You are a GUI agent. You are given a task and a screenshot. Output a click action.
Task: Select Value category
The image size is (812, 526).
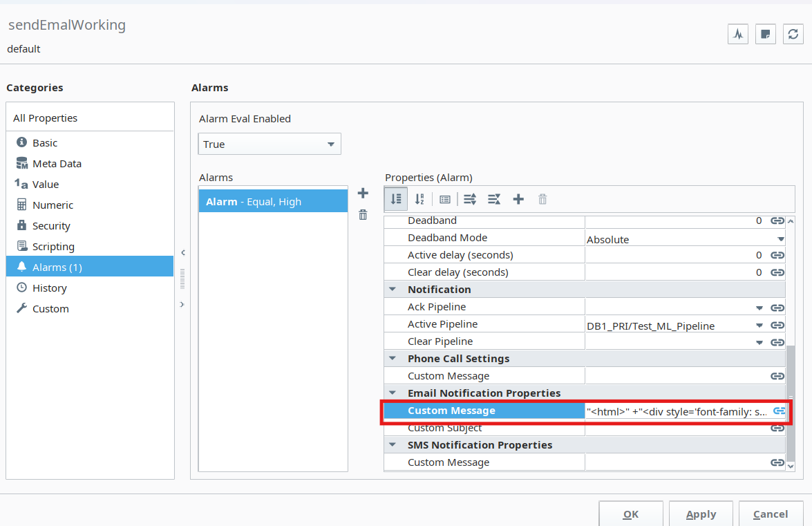(90, 185)
